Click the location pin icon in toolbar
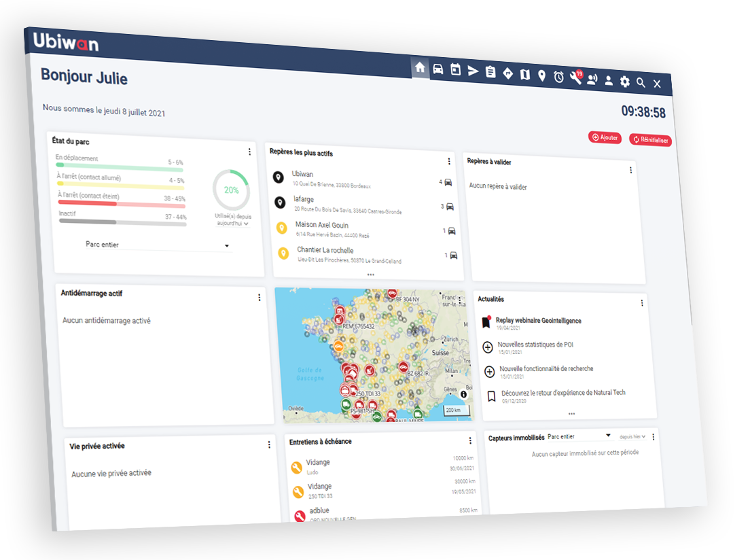 541,75
